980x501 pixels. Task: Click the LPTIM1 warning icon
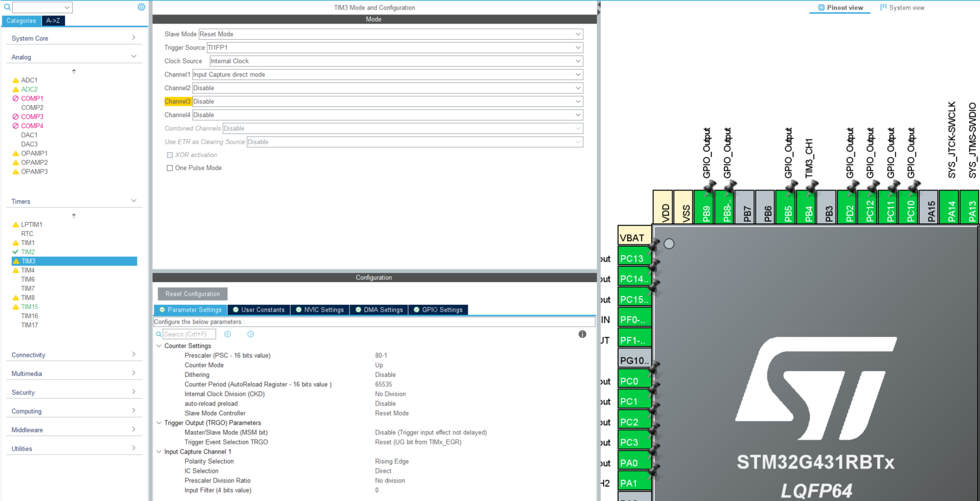tap(16, 224)
